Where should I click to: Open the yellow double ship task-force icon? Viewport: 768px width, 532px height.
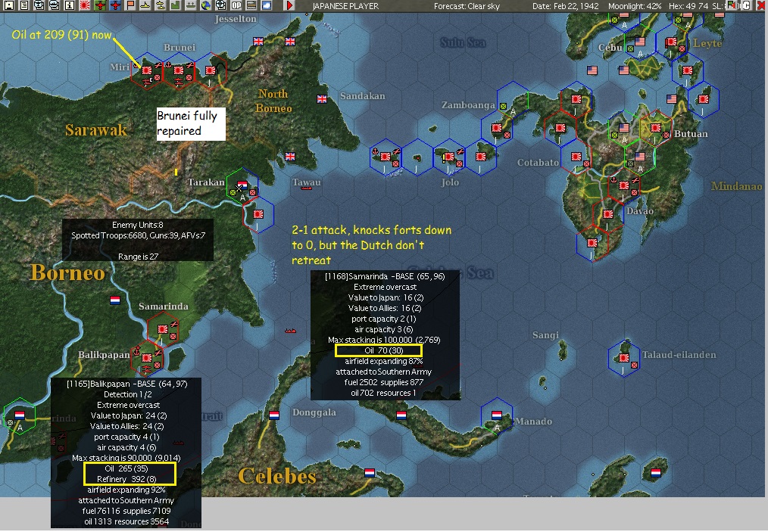point(161,5)
